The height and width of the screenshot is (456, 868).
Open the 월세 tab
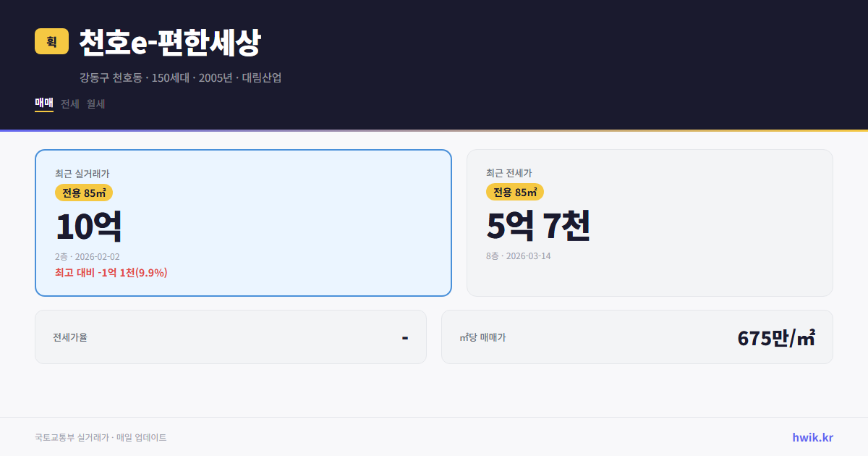pyautogui.click(x=96, y=104)
